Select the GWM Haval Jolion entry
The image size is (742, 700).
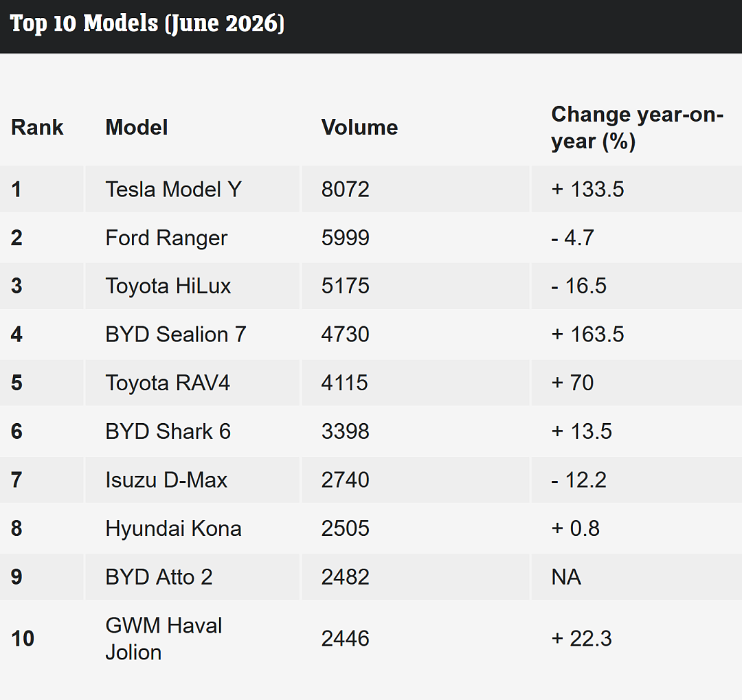pyautogui.click(x=164, y=639)
